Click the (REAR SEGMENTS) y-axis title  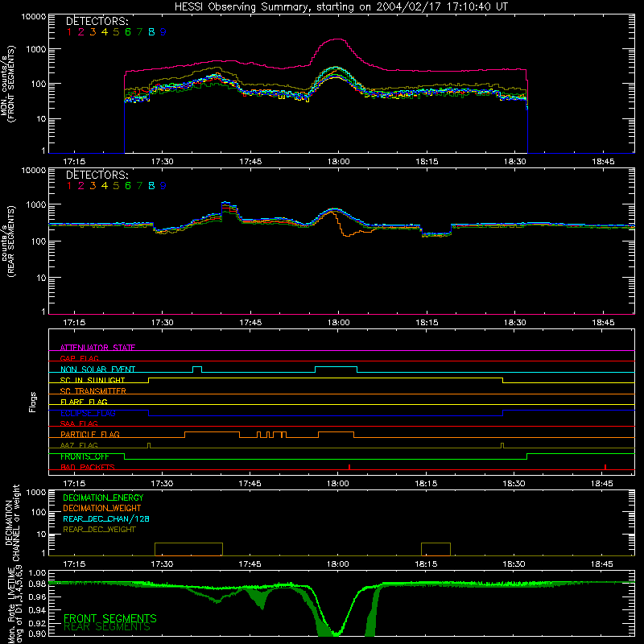pyautogui.click(x=11, y=241)
